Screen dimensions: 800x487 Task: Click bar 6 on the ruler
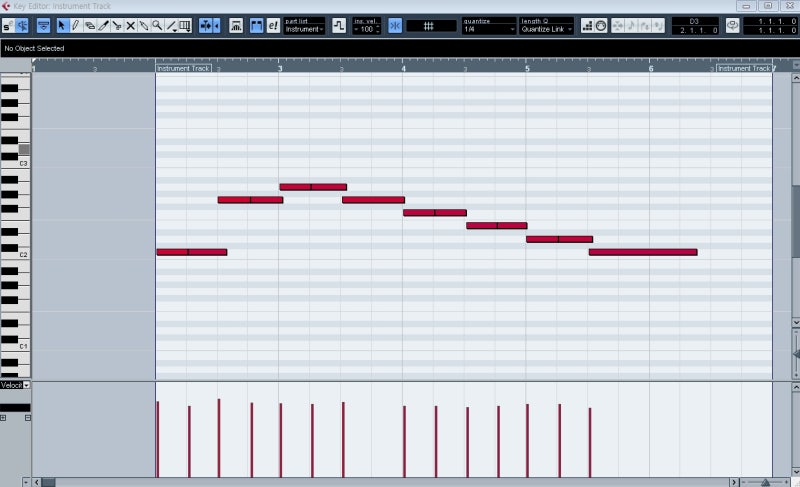[651, 68]
